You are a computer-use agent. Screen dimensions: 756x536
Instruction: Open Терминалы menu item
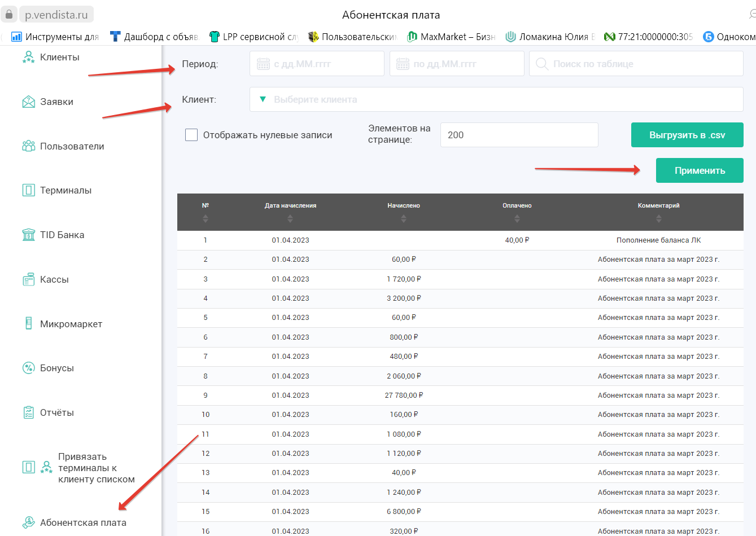coord(65,190)
